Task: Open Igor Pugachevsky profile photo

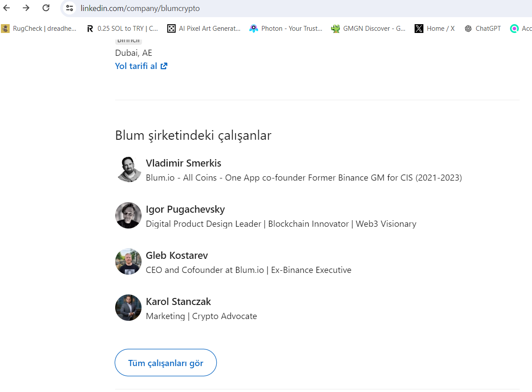Action: tap(128, 215)
